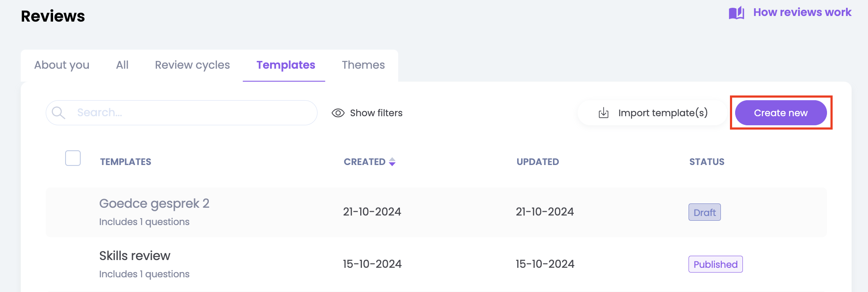868x292 pixels.
Task: Open the Goedce gesprek 2 template
Action: [154, 203]
